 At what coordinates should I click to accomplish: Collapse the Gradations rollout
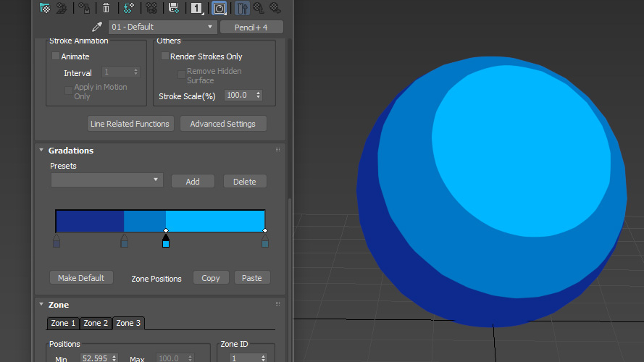tap(41, 150)
